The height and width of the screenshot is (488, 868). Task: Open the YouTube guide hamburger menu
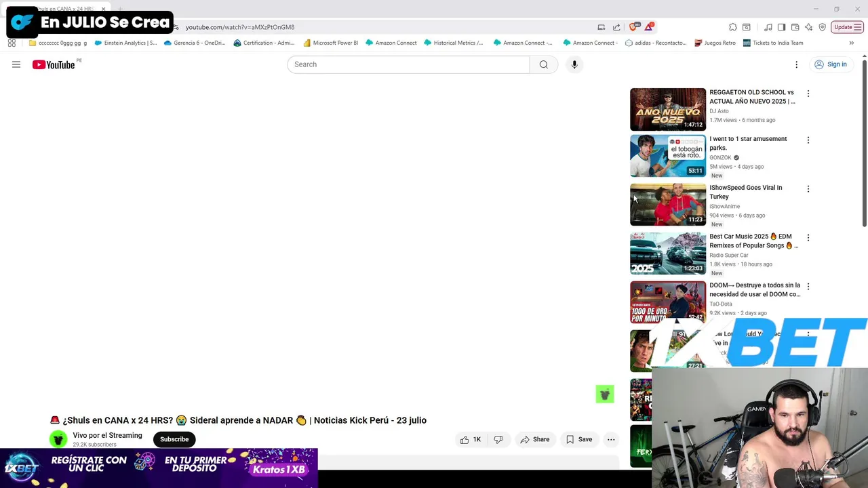click(x=16, y=64)
